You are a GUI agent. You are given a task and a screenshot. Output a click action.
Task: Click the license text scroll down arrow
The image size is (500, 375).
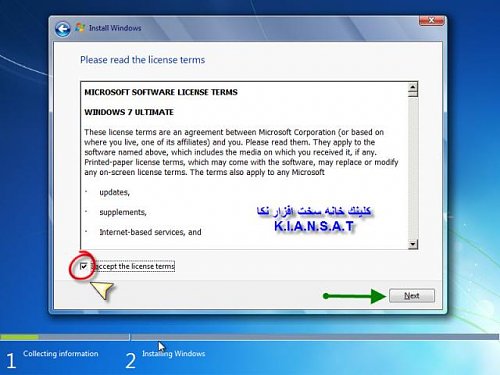413,244
